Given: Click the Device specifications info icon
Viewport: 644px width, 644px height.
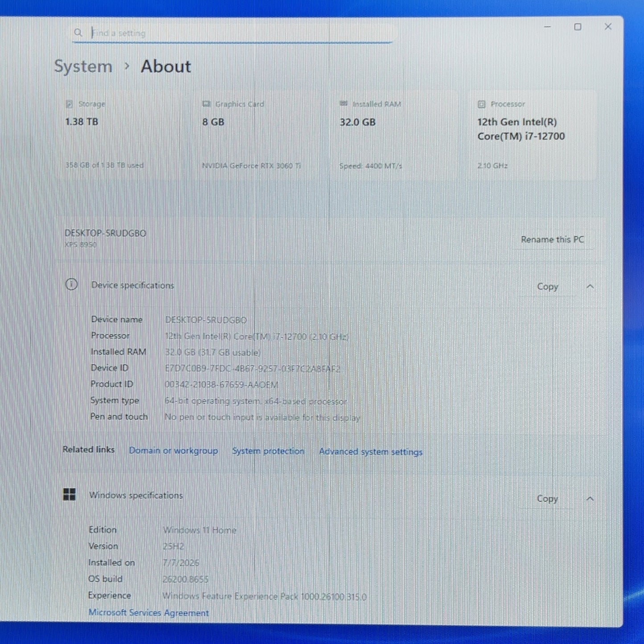Looking at the screenshot, I should pyautogui.click(x=71, y=284).
